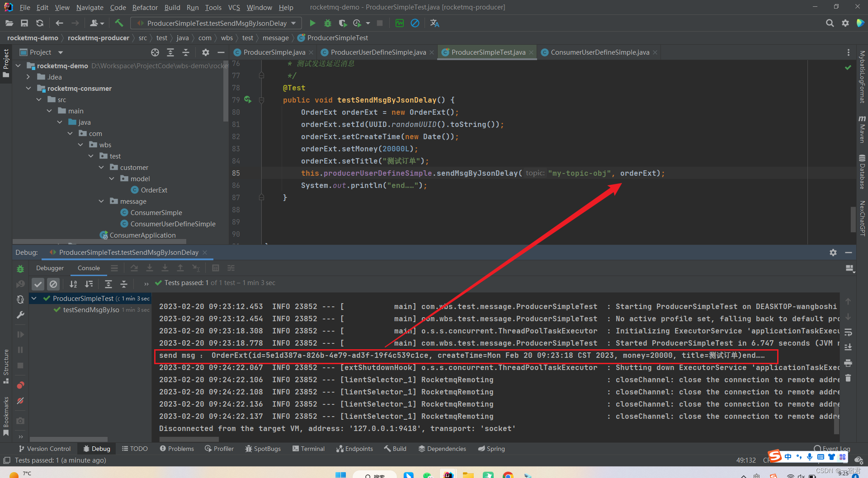This screenshot has height=478, width=868.
Task: Collapse the rocketmq-consumer module
Action: (28, 89)
